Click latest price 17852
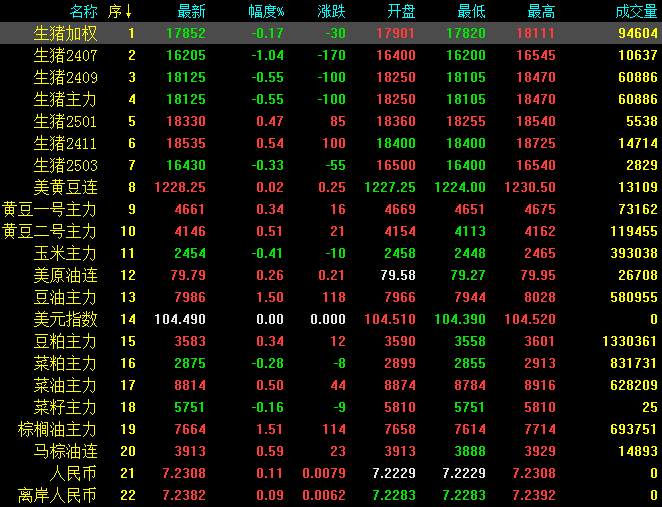Image resolution: width=662 pixels, height=507 pixels. click(x=186, y=33)
